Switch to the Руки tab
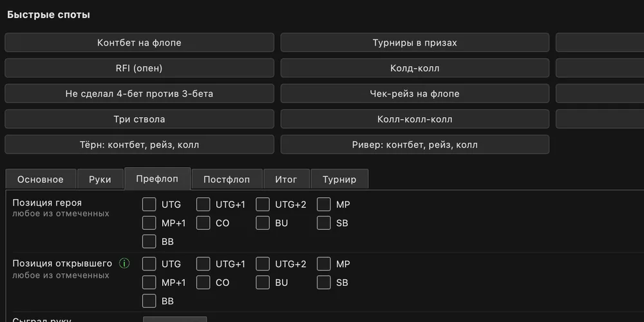644x322 pixels. click(x=100, y=179)
